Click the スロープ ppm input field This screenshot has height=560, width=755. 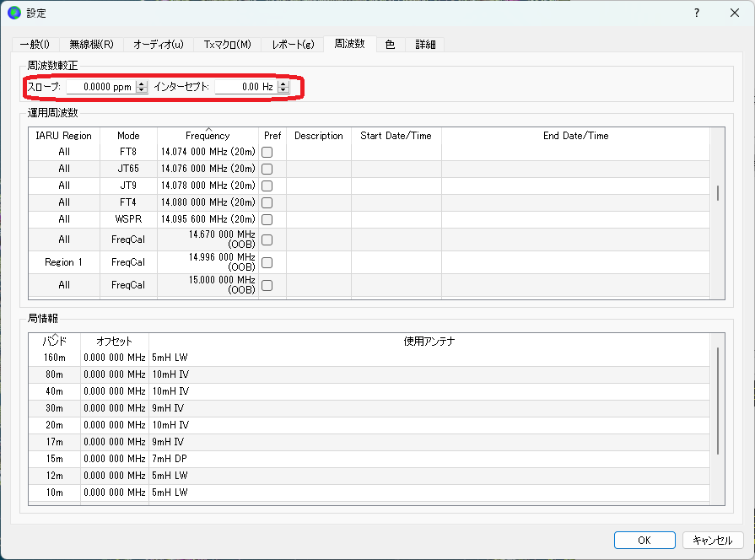[x=101, y=87]
